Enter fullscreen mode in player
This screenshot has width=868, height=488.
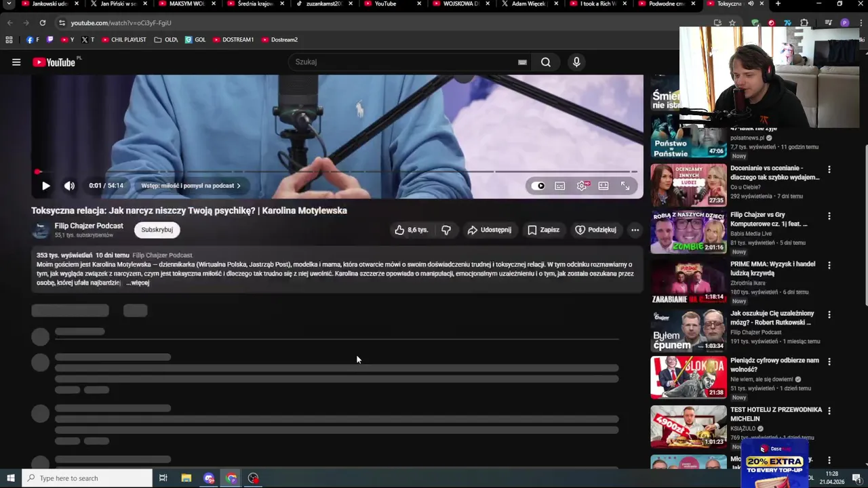pos(625,186)
